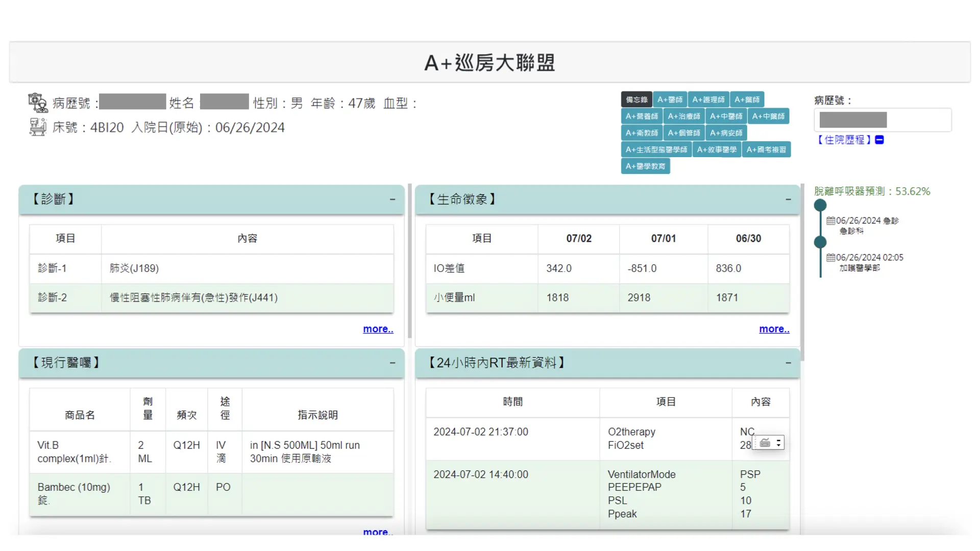Click the A+巡房大聯盟 page title
This screenshot has width=980, height=551.
tap(490, 63)
